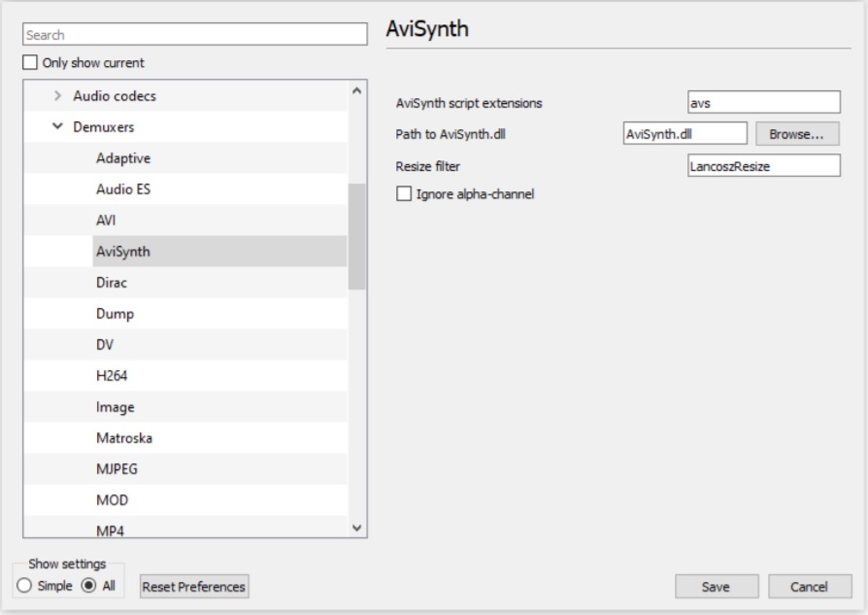868x615 pixels.
Task: Select the Simple settings radio button
Action: point(24,585)
